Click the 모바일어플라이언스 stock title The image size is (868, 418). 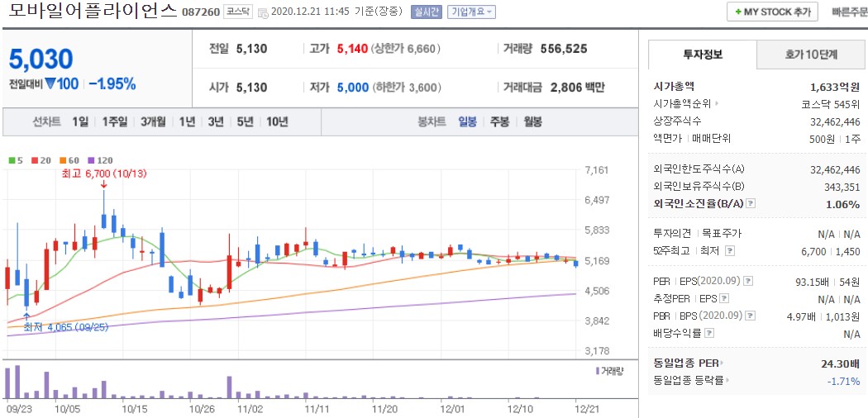coord(93,11)
